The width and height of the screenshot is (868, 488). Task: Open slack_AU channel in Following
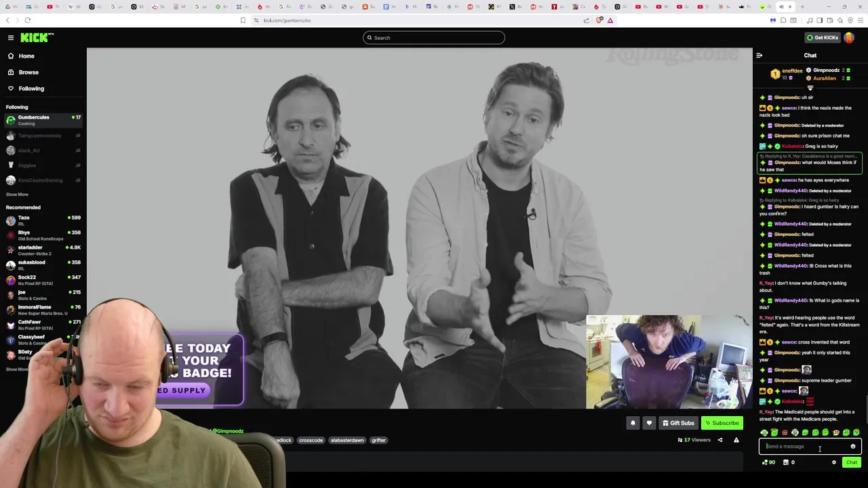43,150
